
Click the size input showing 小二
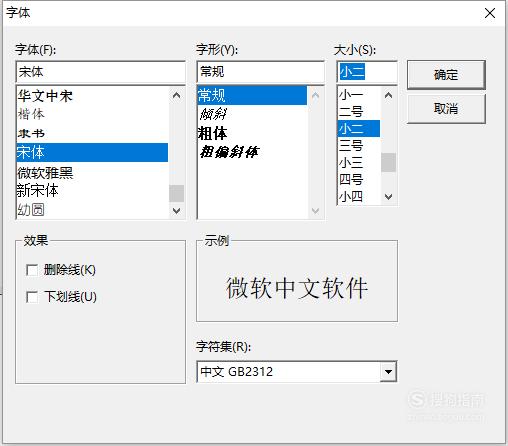pos(367,72)
